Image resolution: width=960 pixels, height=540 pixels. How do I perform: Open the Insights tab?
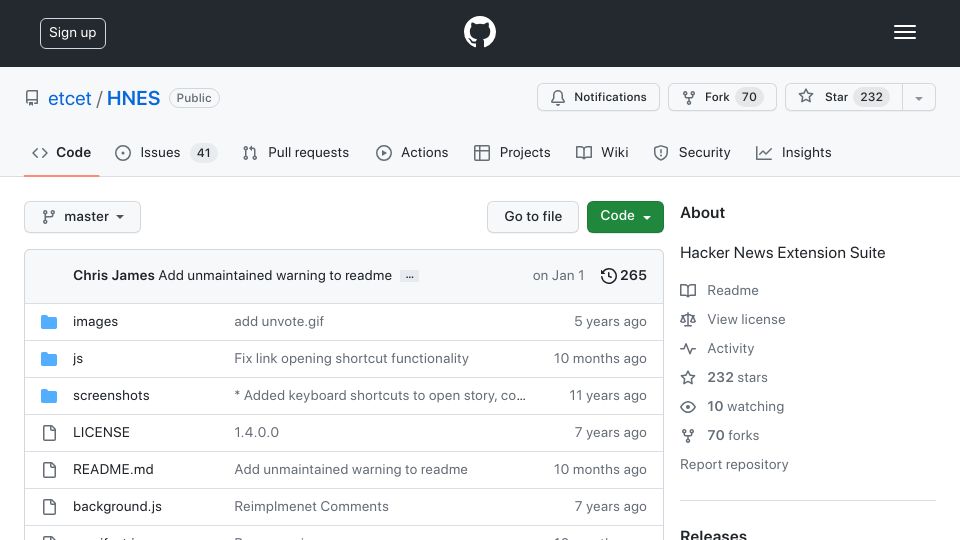coord(793,152)
